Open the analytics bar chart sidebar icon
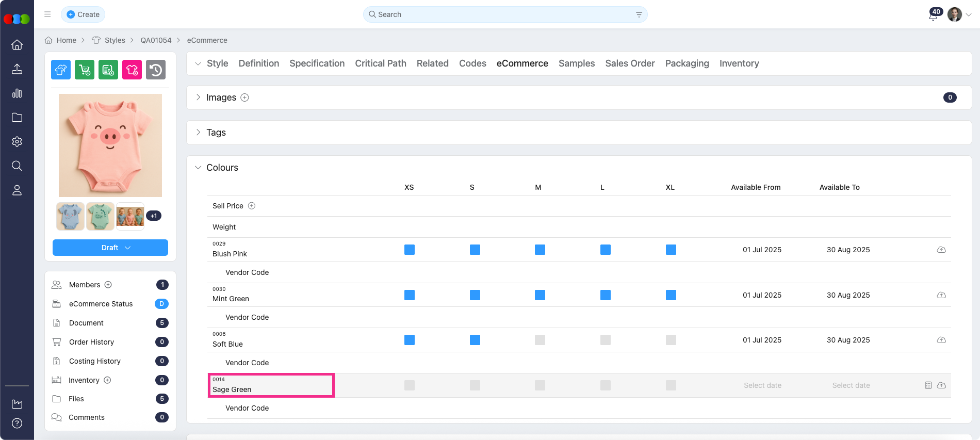The width and height of the screenshot is (980, 440). coord(17,93)
